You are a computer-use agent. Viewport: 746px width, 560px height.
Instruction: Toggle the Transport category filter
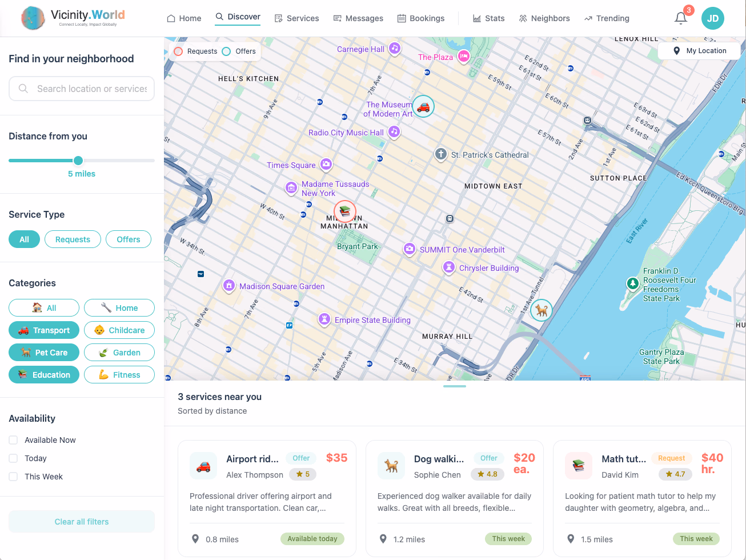pos(44,330)
